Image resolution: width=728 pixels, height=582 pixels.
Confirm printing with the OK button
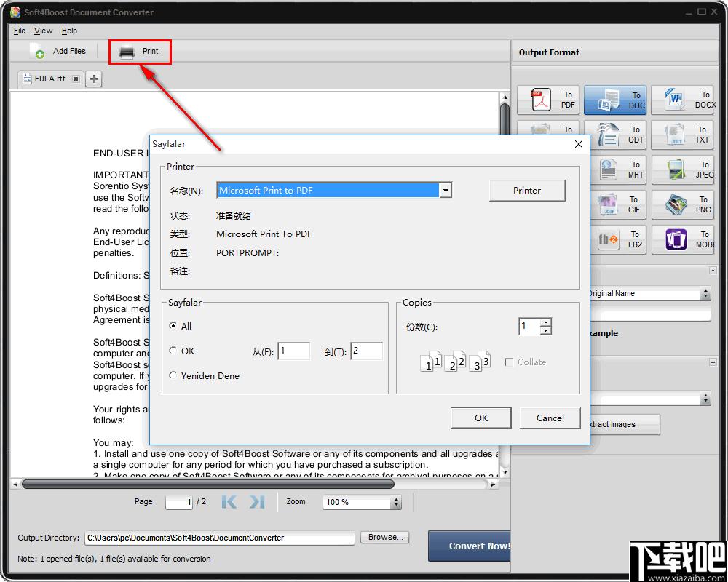481,418
